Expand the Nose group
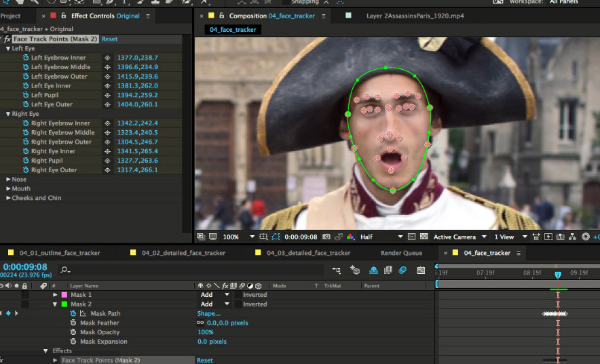The width and height of the screenshot is (600, 364). 8,179
